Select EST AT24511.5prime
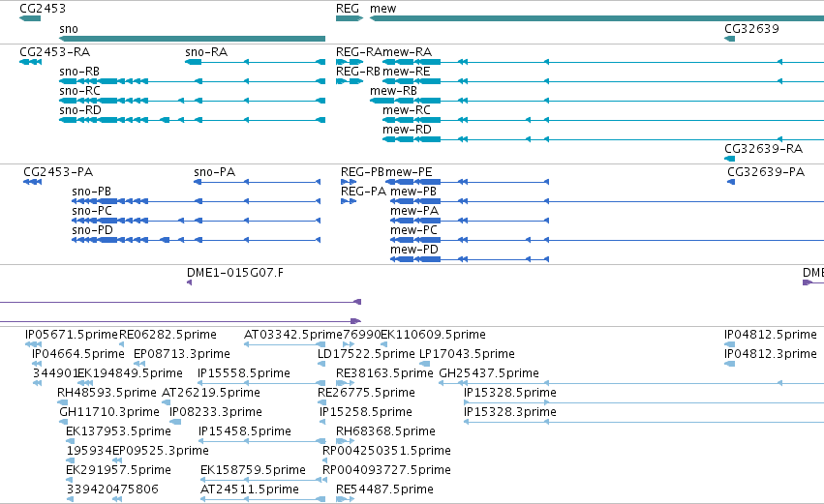Screen dimensions: 824x504 coord(250,490)
